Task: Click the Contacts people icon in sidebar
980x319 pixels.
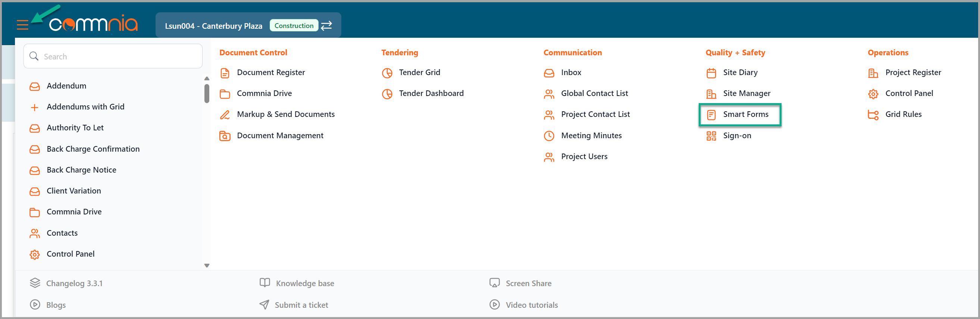Action: click(x=35, y=233)
